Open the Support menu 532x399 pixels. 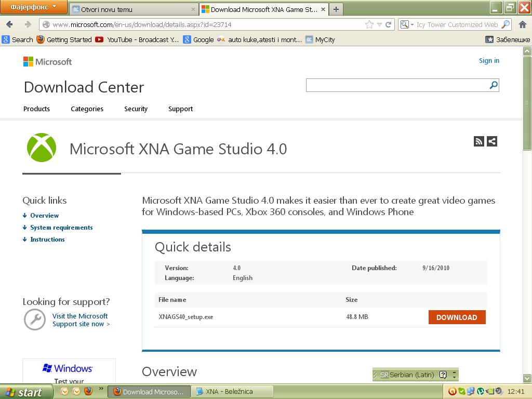point(180,109)
